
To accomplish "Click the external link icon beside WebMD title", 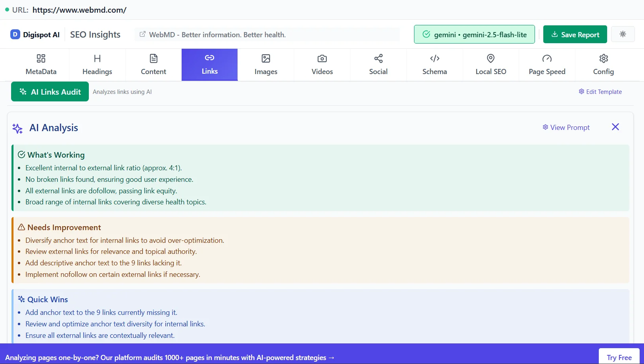I will click(x=142, y=34).
